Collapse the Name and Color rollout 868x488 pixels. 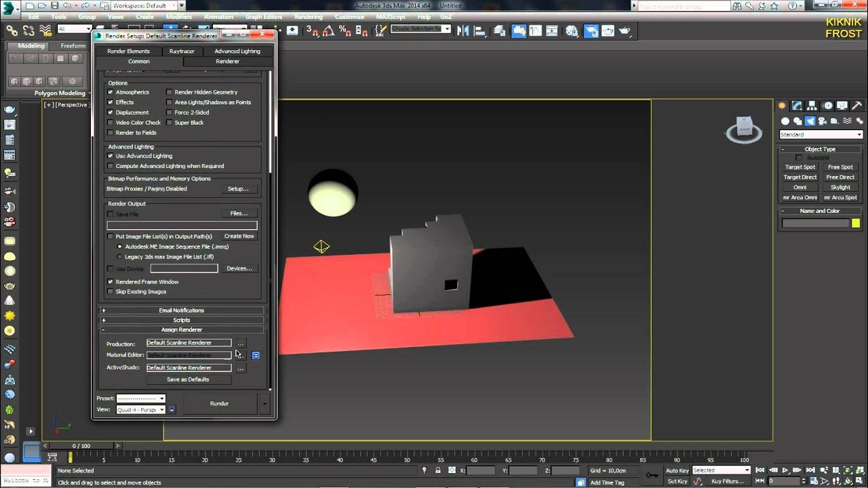coord(820,211)
